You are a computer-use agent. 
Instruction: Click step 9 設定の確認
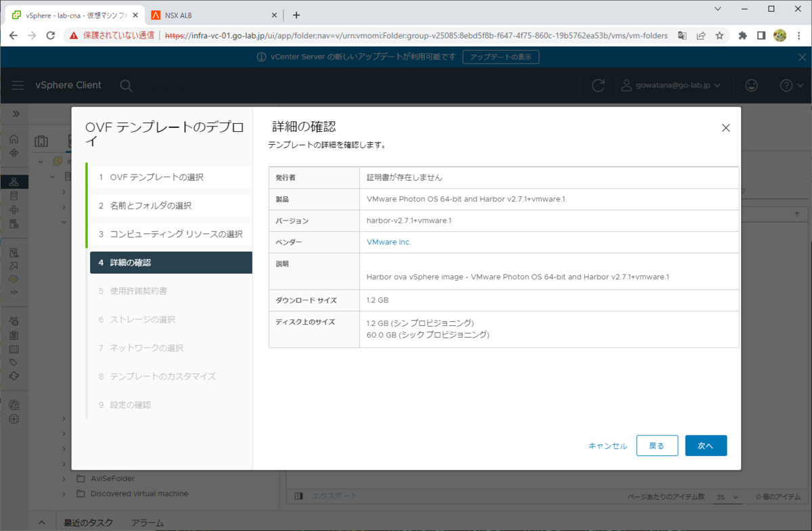pyautogui.click(x=171, y=405)
